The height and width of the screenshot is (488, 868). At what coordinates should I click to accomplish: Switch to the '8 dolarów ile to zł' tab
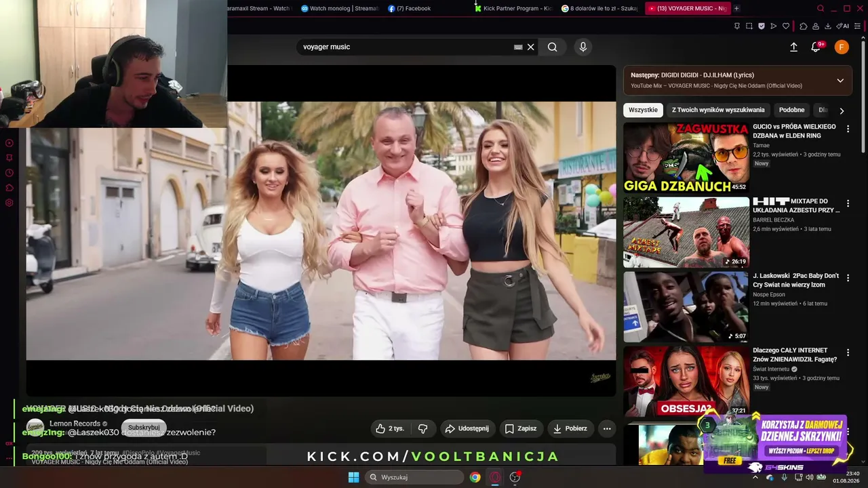click(601, 8)
